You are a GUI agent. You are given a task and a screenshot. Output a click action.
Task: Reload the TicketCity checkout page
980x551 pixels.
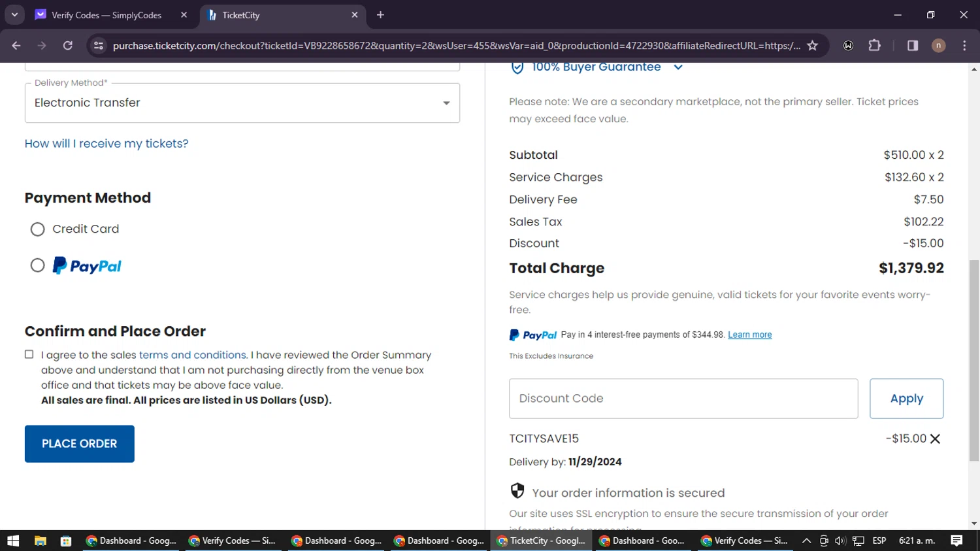point(68,46)
